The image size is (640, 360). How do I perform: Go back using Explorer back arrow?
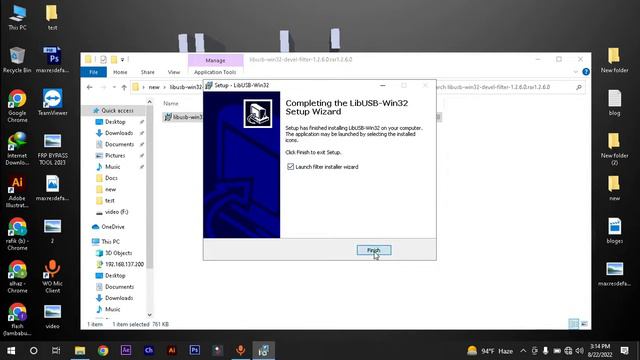click(x=90, y=87)
